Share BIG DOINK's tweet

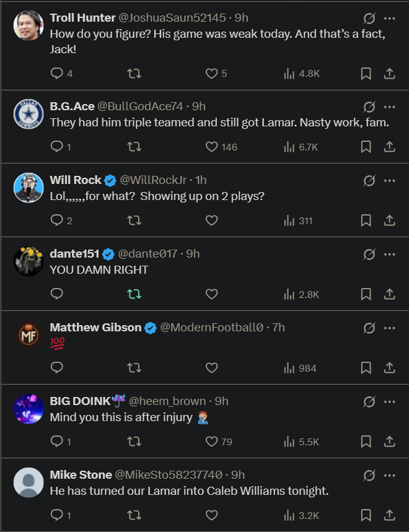(389, 442)
